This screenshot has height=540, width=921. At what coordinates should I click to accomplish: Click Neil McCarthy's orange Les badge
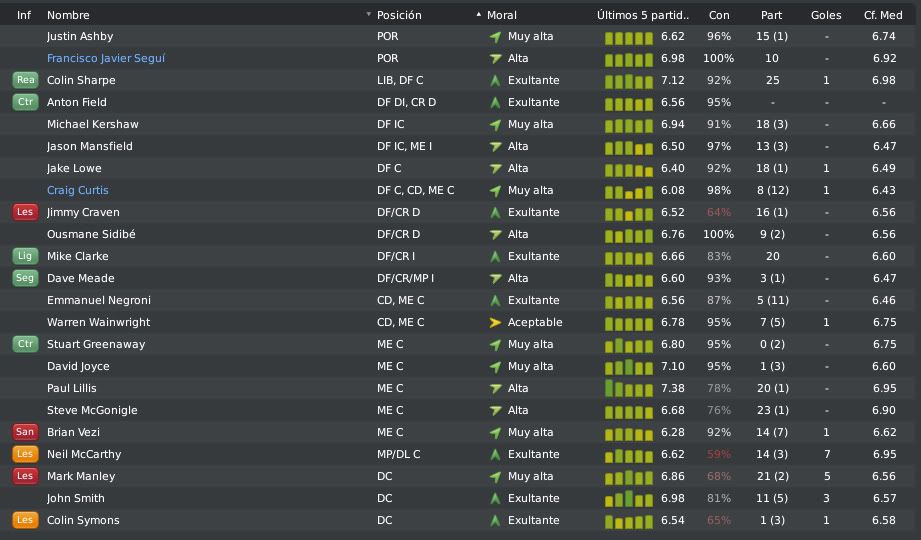(x=25, y=454)
